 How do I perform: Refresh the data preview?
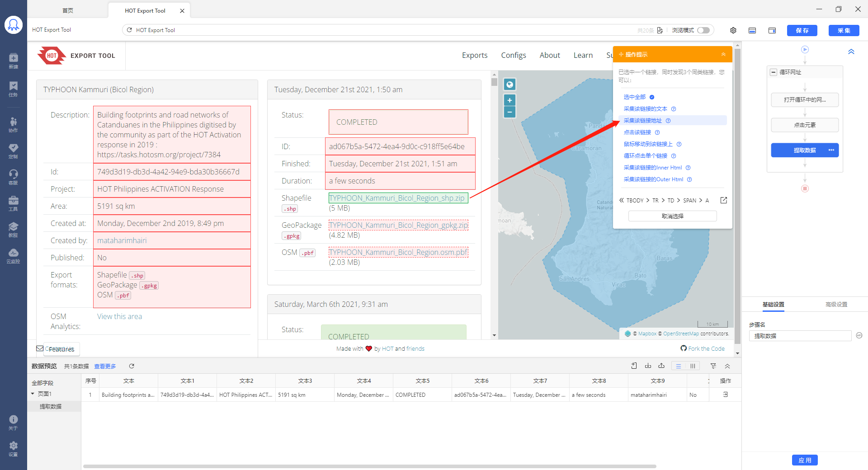coord(132,366)
